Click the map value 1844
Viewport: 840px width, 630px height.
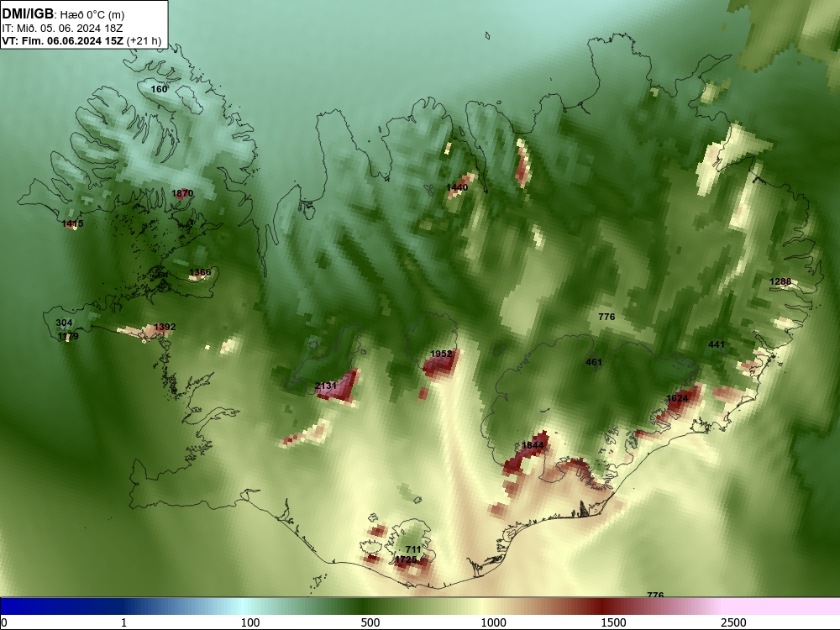click(533, 446)
